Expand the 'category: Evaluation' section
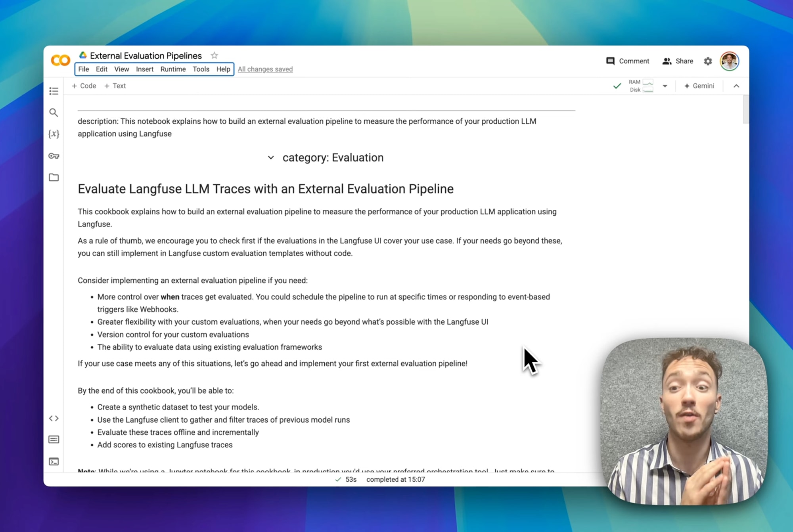This screenshot has height=532, width=793. (271, 157)
